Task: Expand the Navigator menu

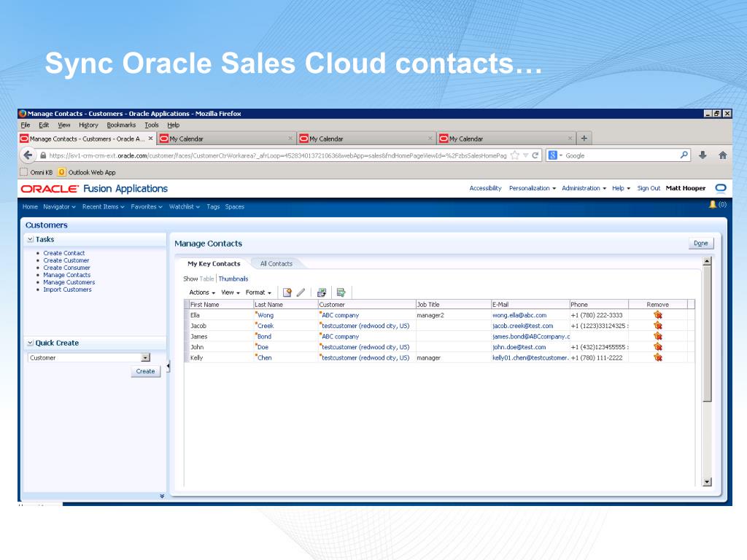Action: click(59, 206)
